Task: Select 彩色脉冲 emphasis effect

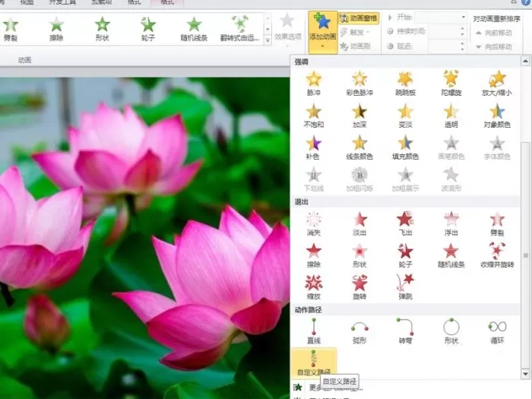Action: pos(359,84)
